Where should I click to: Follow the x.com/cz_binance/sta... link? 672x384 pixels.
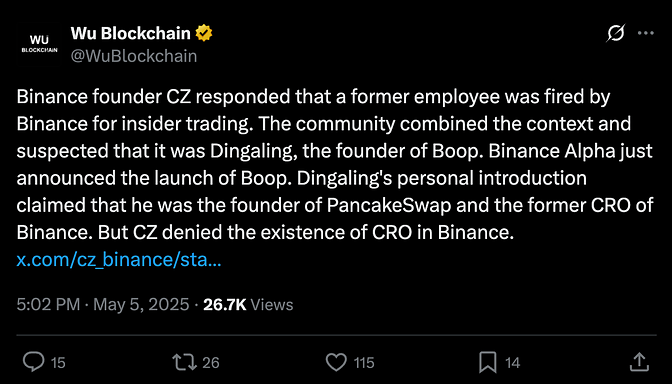tap(119, 260)
